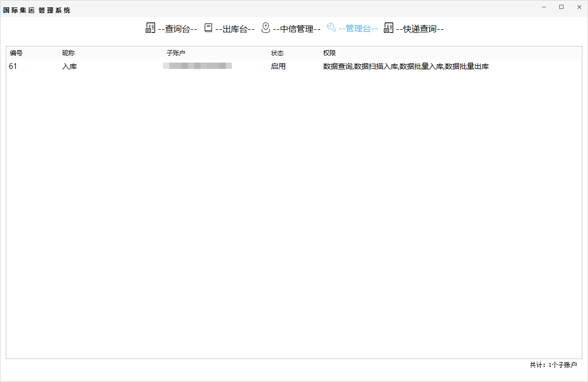Minimize the 国际集运管理系统 window

[544, 7]
